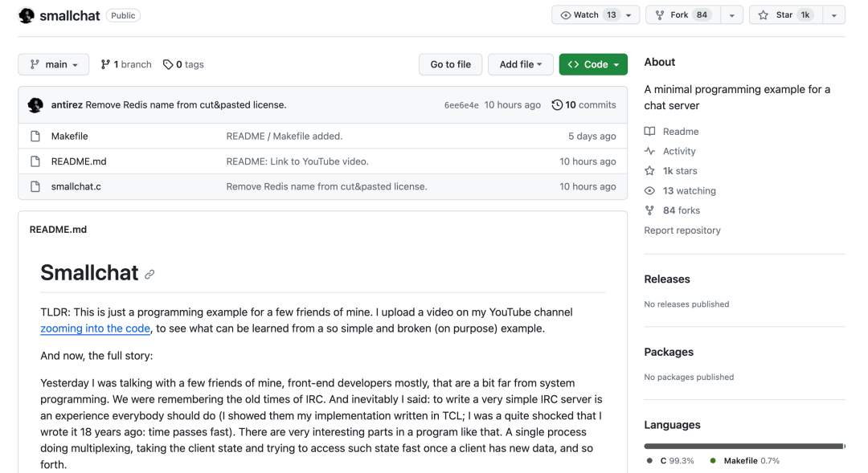
Task: Click the fork icon next to 84 forks
Action: 649,210
